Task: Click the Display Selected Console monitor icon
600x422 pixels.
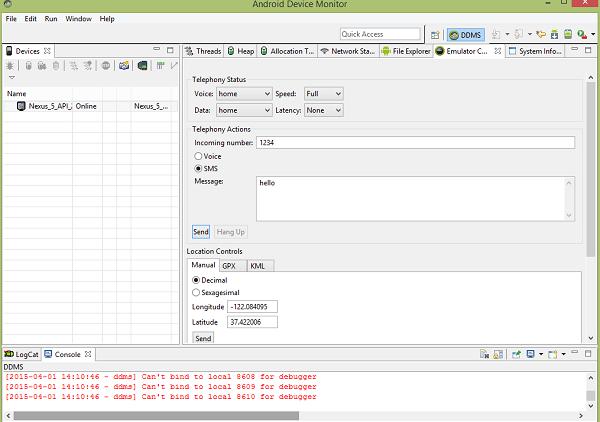Action: pos(530,354)
